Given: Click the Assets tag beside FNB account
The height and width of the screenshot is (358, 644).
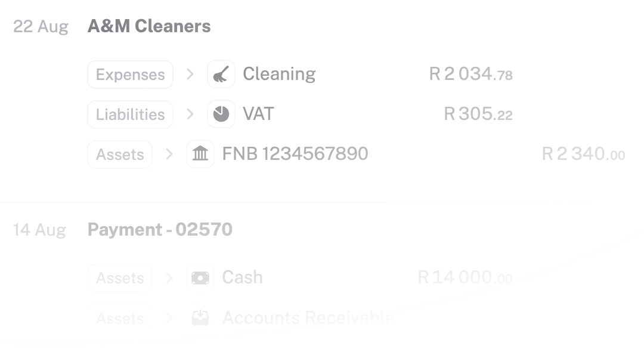Looking at the screenshot, I should [120, 155].
